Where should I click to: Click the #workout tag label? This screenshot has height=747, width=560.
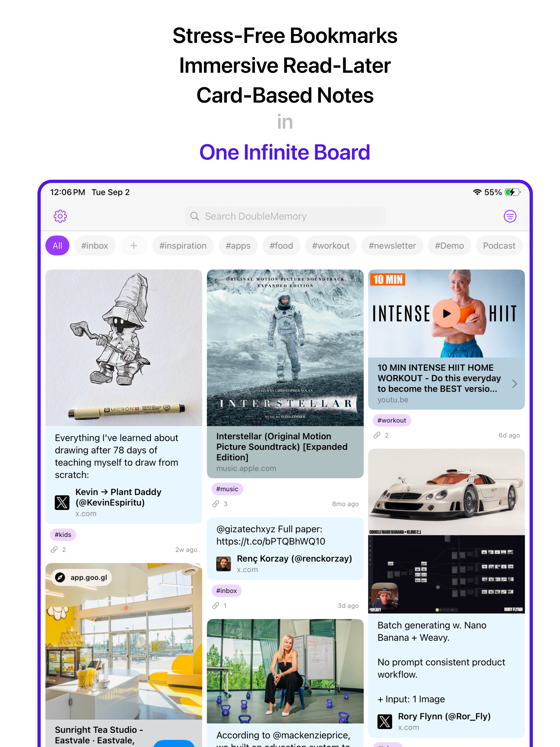pos(392,420)
